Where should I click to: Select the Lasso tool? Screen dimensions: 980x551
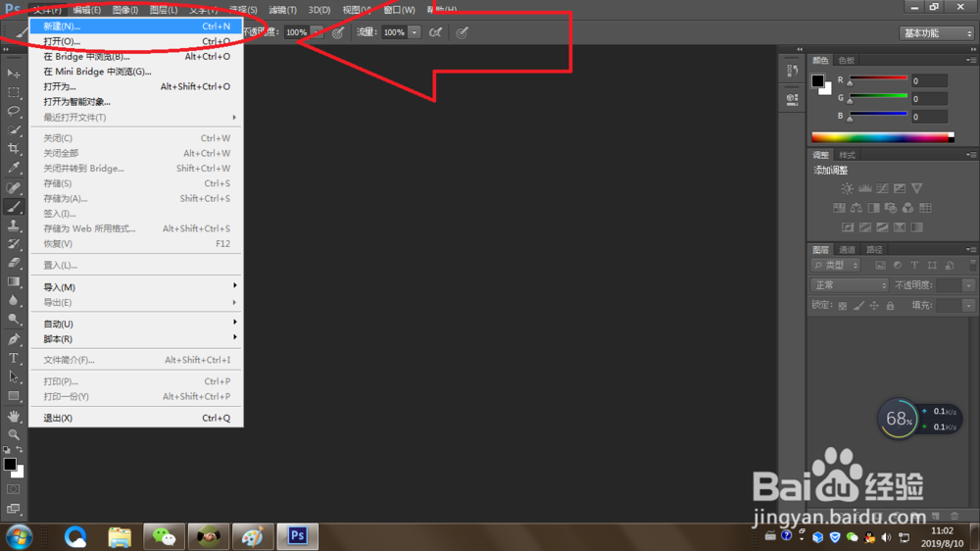[x=13, y=112]
